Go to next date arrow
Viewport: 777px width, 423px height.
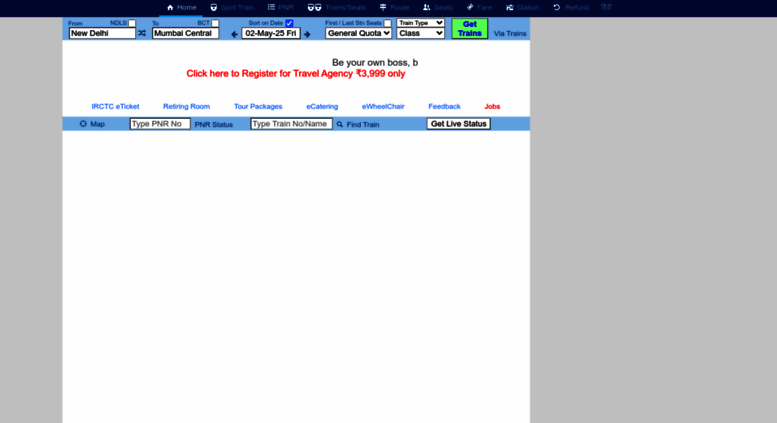[307, 34]
